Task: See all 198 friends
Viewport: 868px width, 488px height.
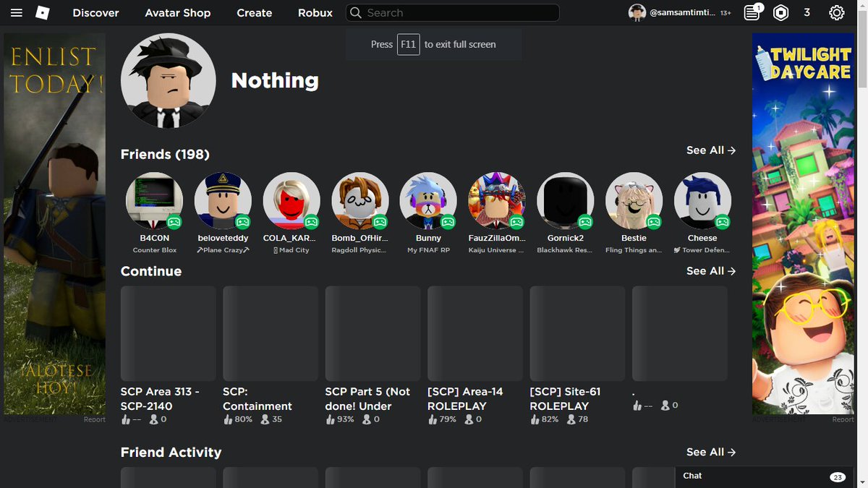Action: 710,150
